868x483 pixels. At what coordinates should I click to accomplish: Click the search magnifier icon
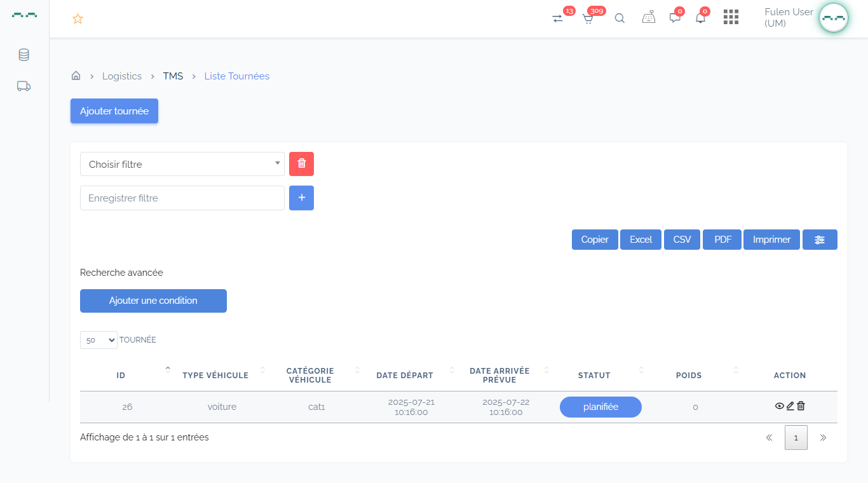(620, 18)
